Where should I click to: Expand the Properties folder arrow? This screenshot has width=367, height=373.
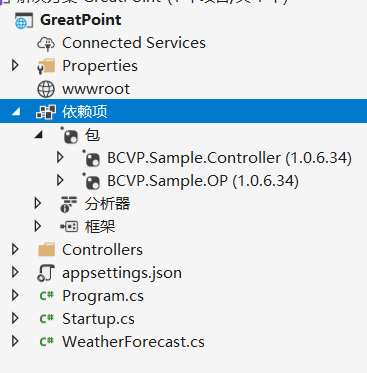tap(15, 66)
